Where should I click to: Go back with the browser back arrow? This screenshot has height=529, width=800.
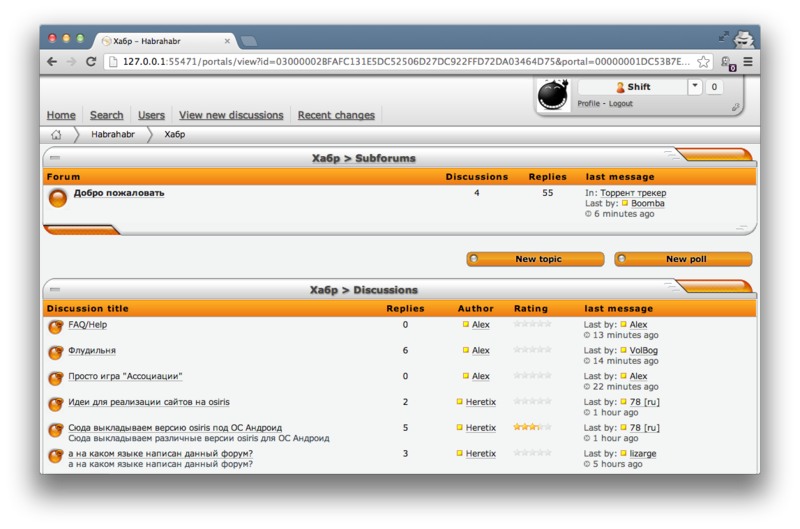(x=52, y=62)
